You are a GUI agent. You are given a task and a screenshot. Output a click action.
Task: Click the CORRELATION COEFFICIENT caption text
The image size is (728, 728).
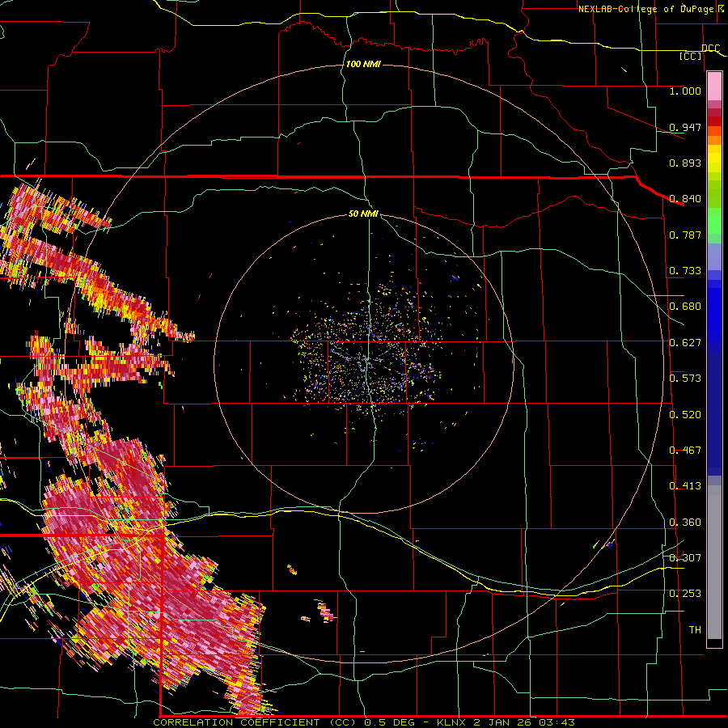(x=236, y=722)
